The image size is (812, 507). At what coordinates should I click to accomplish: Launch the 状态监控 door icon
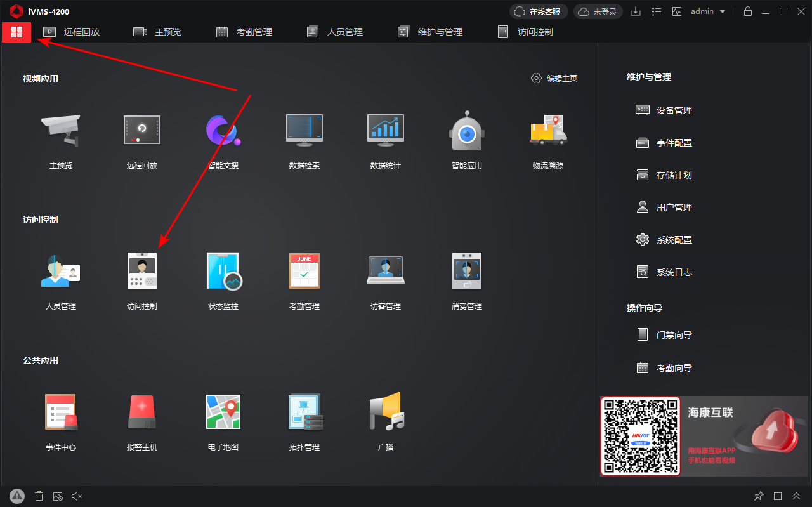point(223,272)
